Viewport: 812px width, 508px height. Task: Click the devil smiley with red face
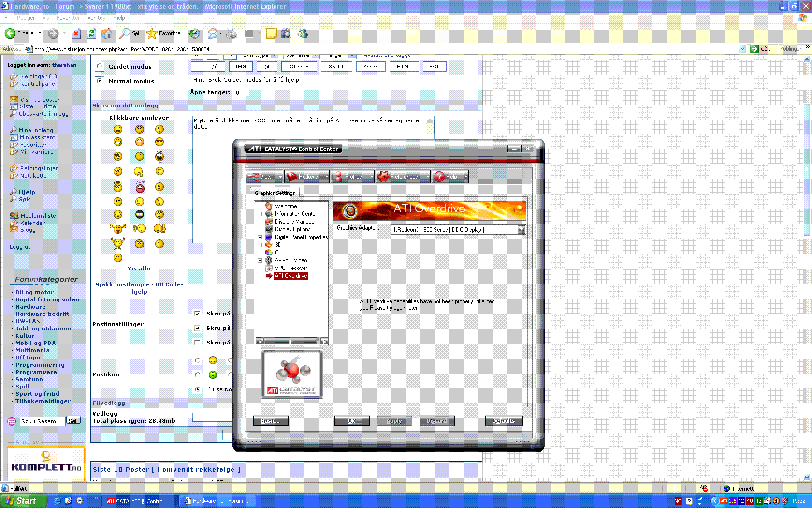point(140,187)
